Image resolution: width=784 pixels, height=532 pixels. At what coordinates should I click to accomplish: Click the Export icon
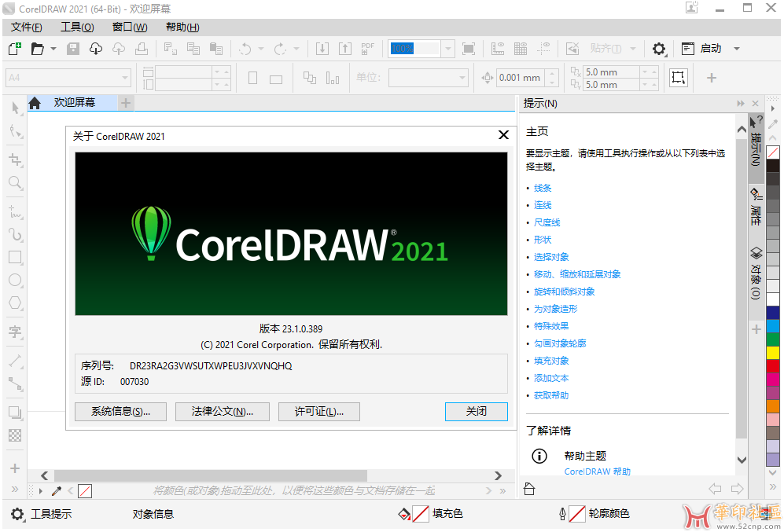[x=345, y=49]
